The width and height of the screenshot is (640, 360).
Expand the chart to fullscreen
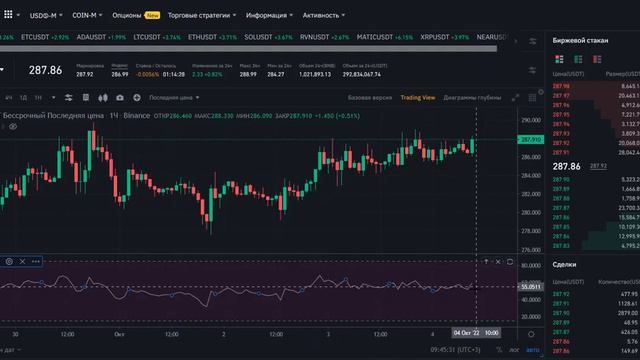[516, 98]
